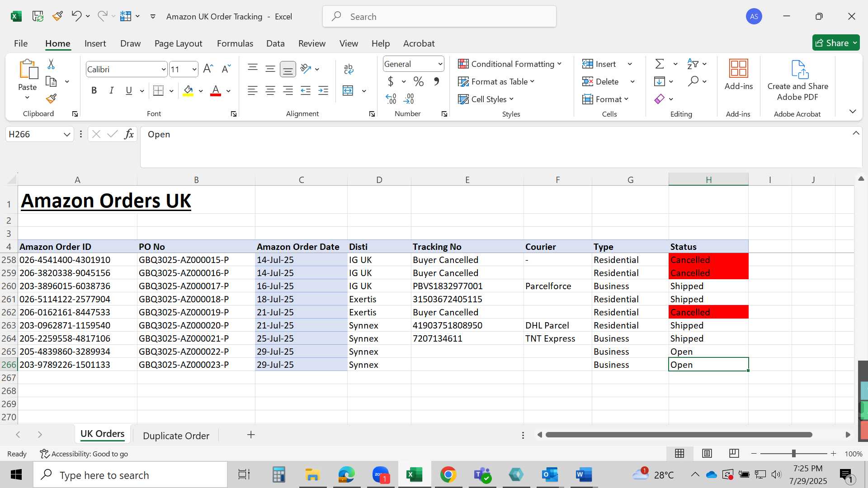Click the Decrease Decimal icon
Screen dimensions: 868x488
click(x=409, y=99)
